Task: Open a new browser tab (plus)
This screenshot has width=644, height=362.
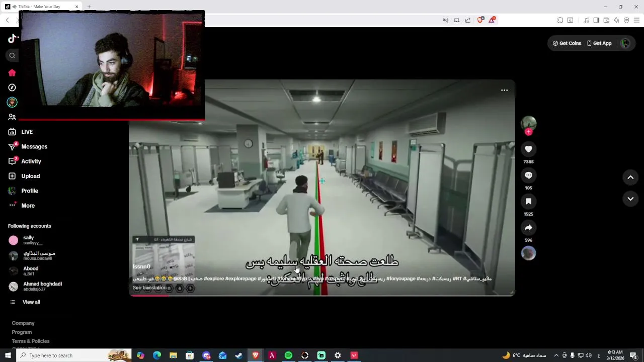Action: pos(89,7)
